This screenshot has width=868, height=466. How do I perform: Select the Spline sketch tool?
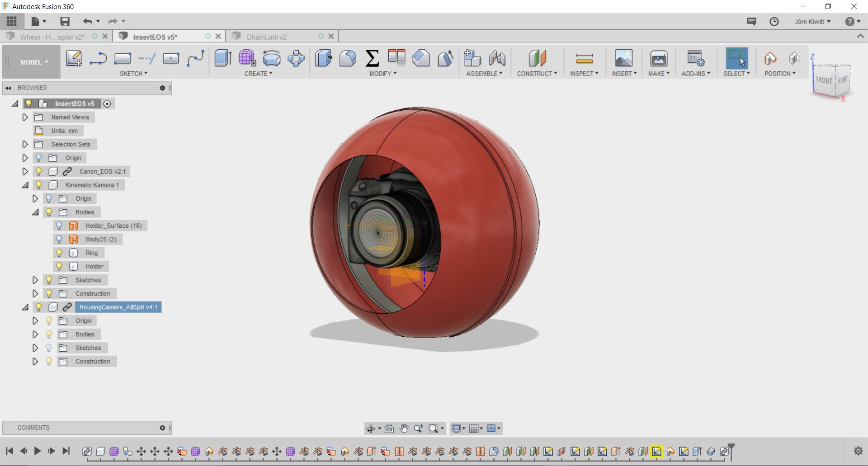point(196,58)
